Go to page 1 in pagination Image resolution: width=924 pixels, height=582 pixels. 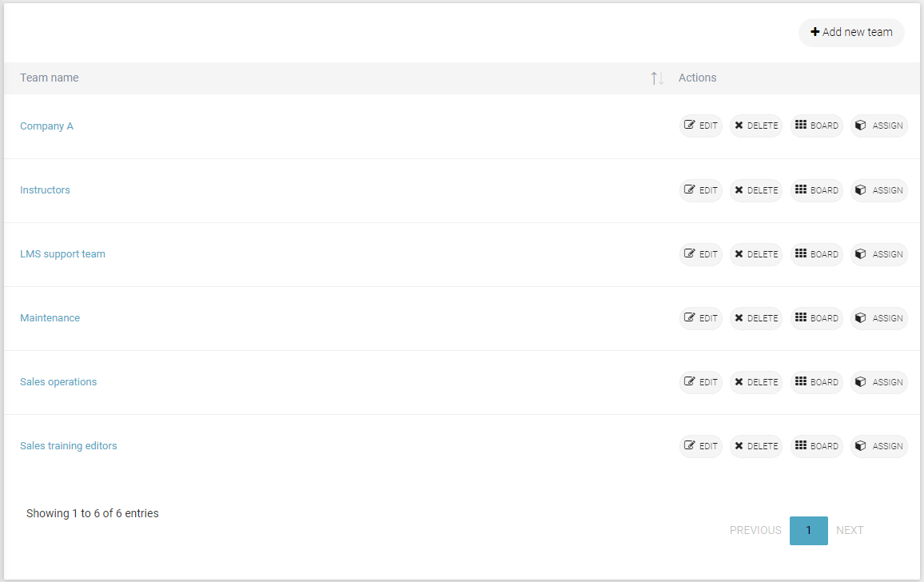pyautogui.click(x=809, y=531)
